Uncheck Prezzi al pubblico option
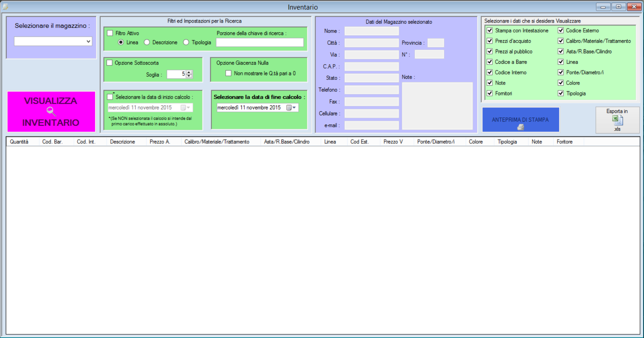This screenshot has height=338, width=644. point(490,51)
